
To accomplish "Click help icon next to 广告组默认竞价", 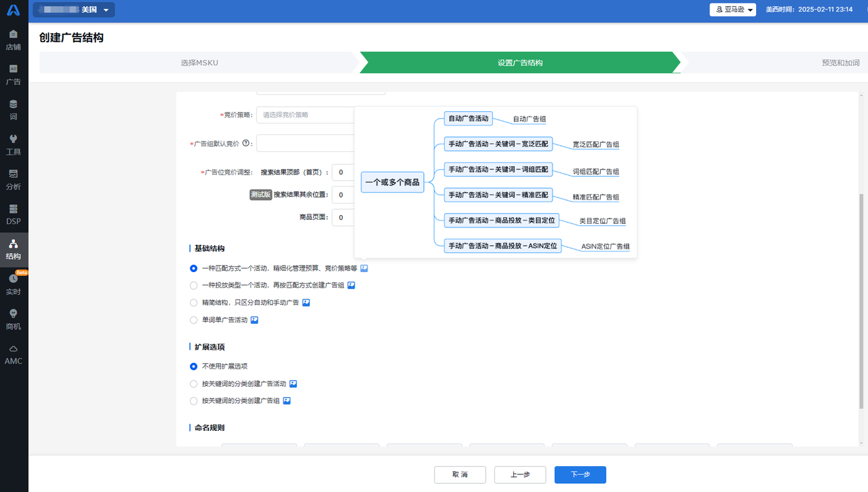I will point(246,143).
